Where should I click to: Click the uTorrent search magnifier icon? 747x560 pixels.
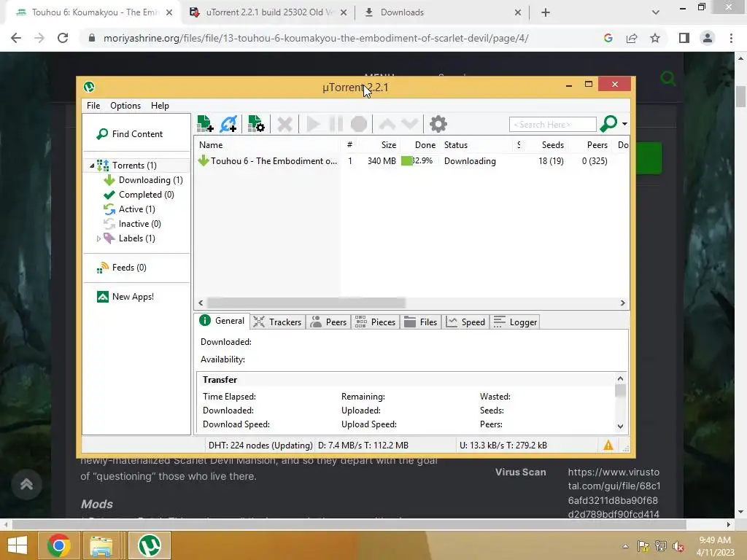pos(608,124)
